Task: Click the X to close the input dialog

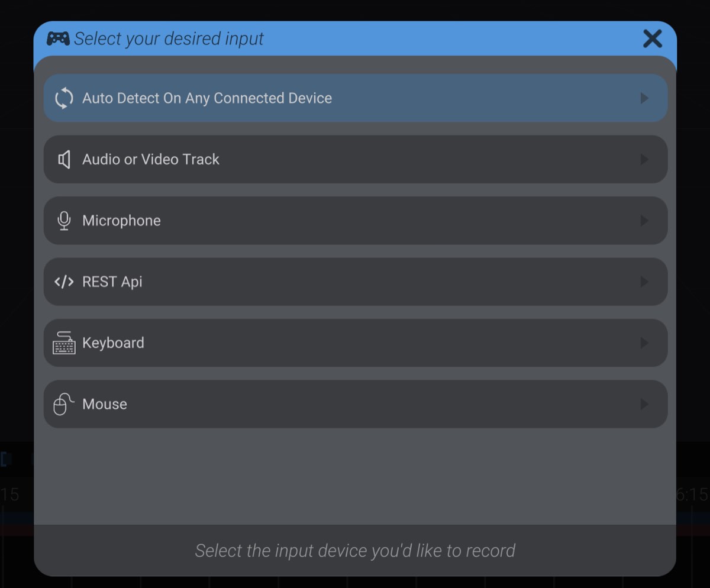Action: click(x=652, y=38)
